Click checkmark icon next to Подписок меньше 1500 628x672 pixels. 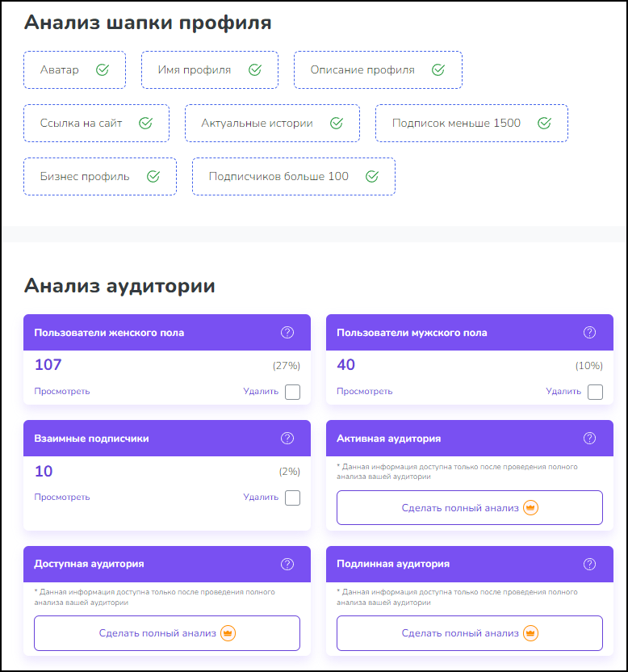(544, 124)
